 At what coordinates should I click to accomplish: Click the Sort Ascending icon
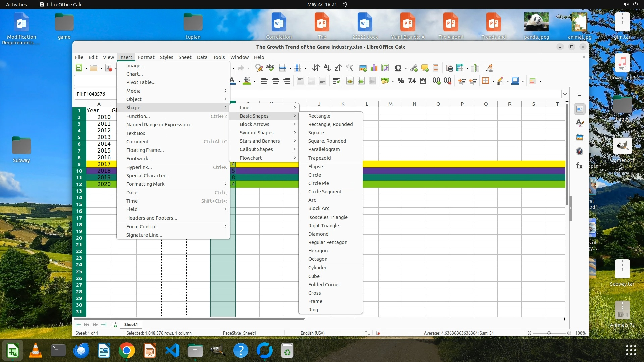327,68
